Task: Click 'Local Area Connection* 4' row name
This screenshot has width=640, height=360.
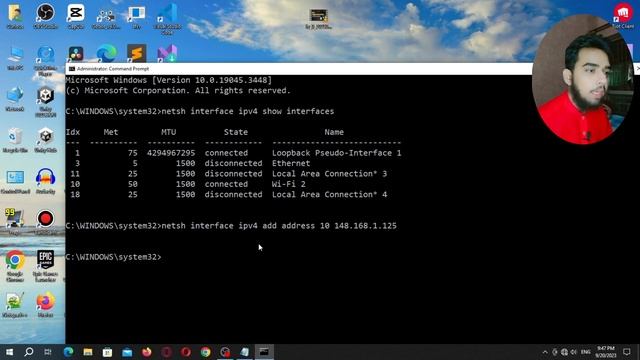Action: coord(329,195)
